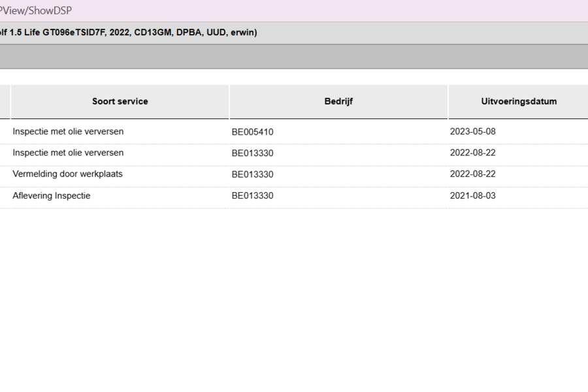Click the gray toolbar strip below vehicle title
This screenshot has width=588, height=392.
[x=294, y=57]
